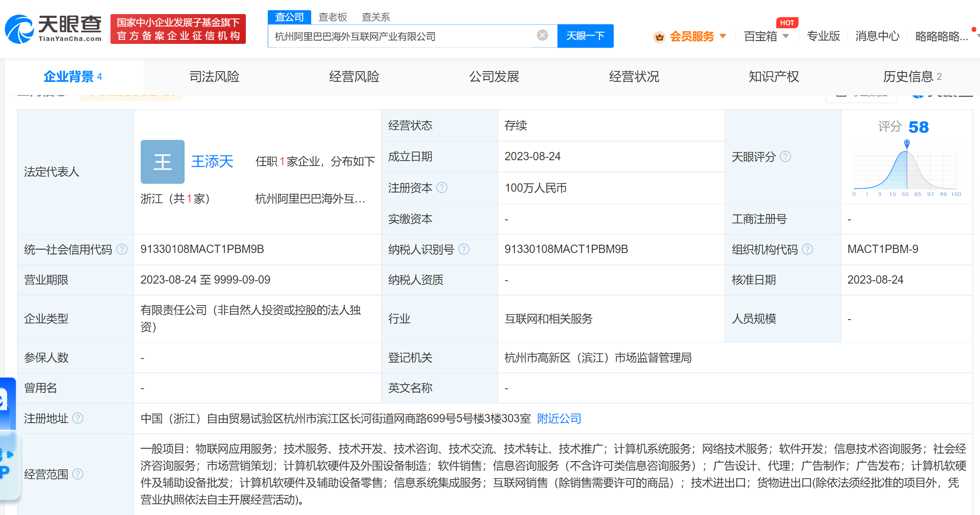Open the 略略略略 user account menu
Screen dimensions: 980x515
click(x=942, y=36)
